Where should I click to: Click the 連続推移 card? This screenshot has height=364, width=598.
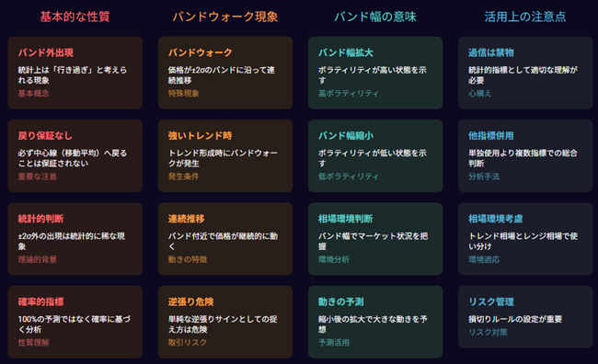coord(225,239)
